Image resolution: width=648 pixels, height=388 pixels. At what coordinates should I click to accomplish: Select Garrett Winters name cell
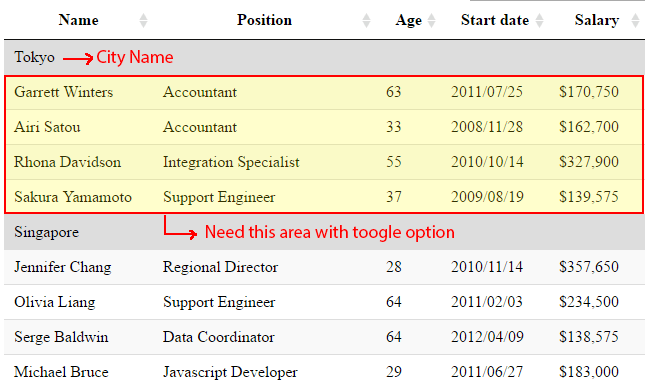64,92
